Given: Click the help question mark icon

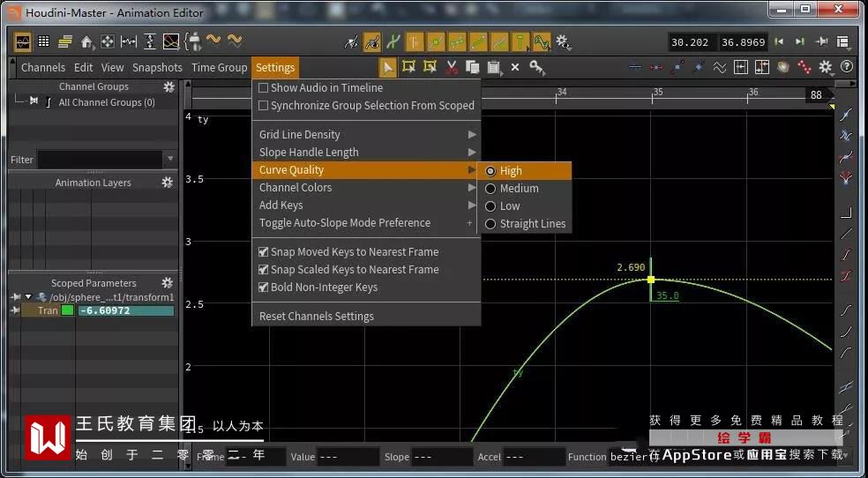Looking at the screenshot, I should click(847, 67).
